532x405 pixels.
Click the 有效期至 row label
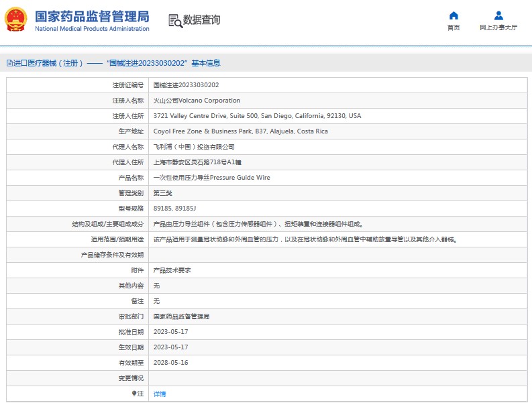[131, 363]
